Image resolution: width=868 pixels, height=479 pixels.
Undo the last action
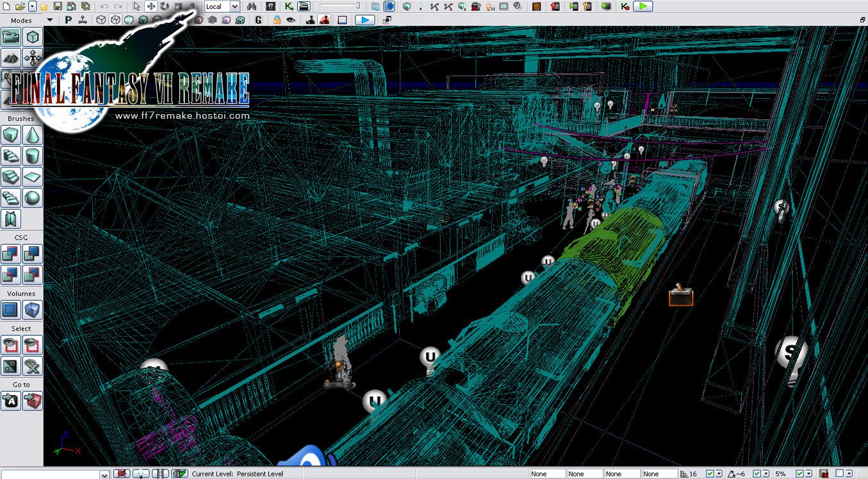(x=104, y=6)
